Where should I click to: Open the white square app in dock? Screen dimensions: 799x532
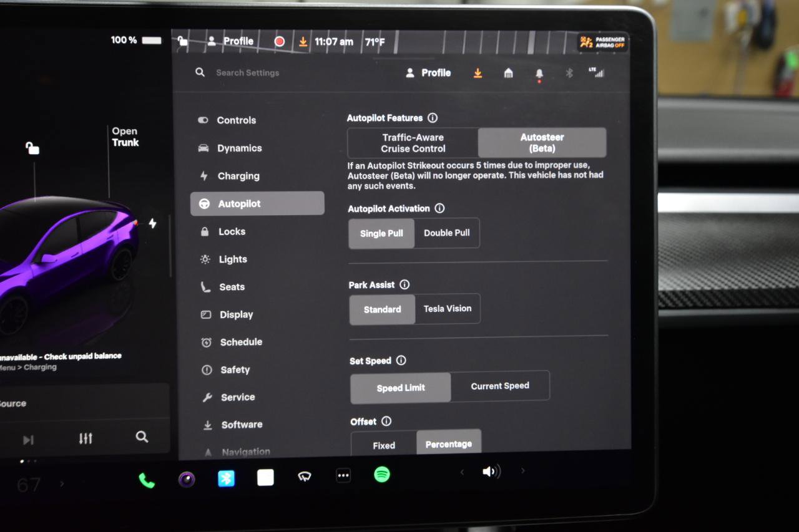pos(265,478)
